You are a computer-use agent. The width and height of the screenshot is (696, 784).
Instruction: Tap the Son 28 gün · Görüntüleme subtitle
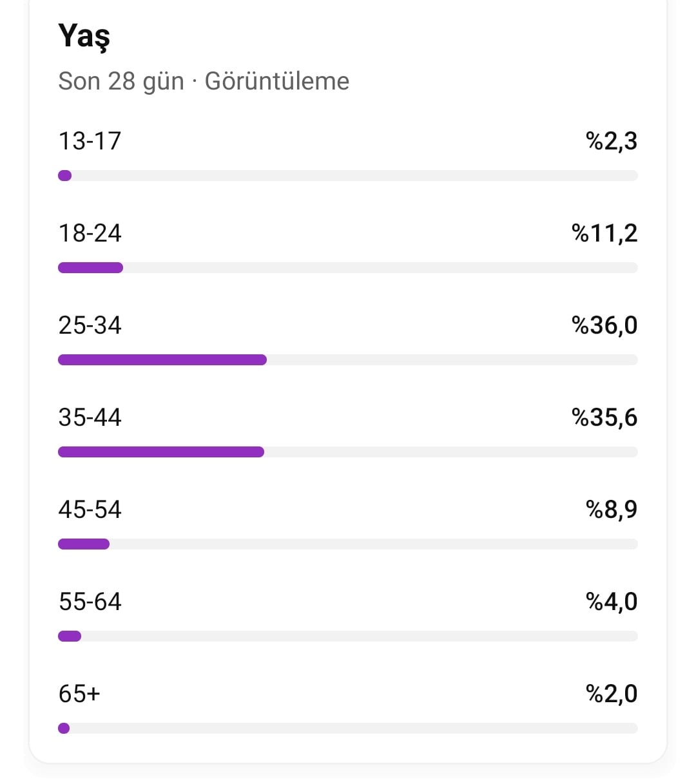point(204,81)
